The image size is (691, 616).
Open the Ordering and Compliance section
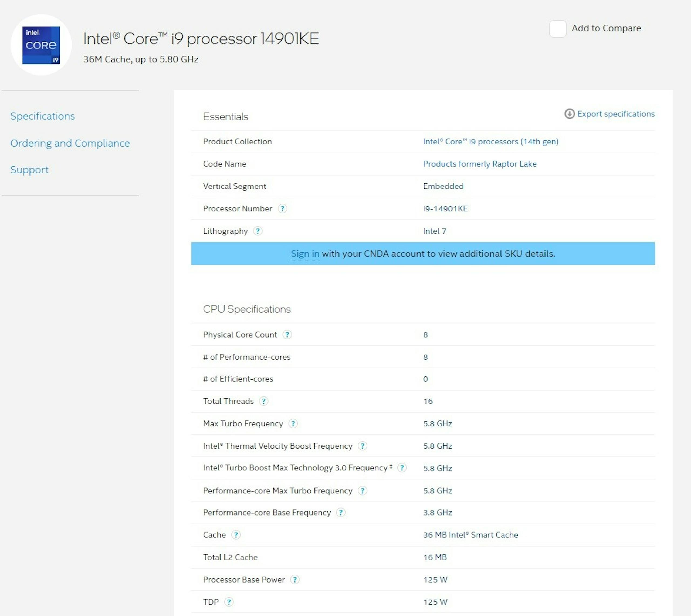point(70,143)
